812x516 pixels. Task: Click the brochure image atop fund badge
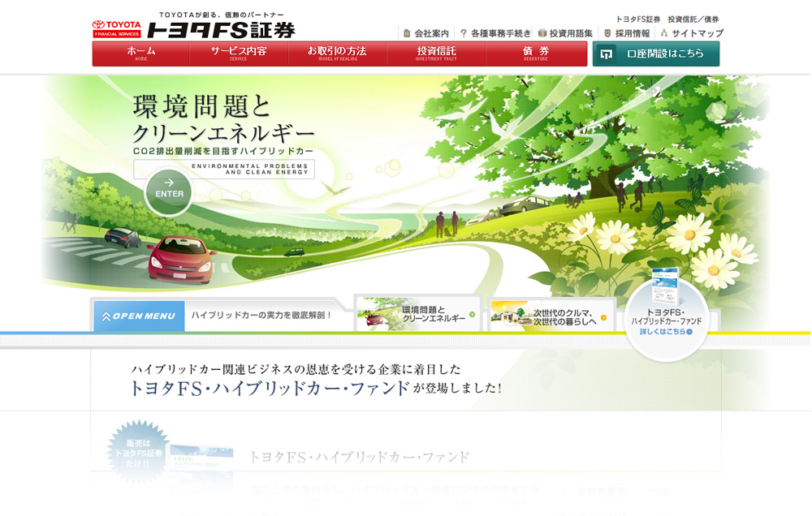665,286
